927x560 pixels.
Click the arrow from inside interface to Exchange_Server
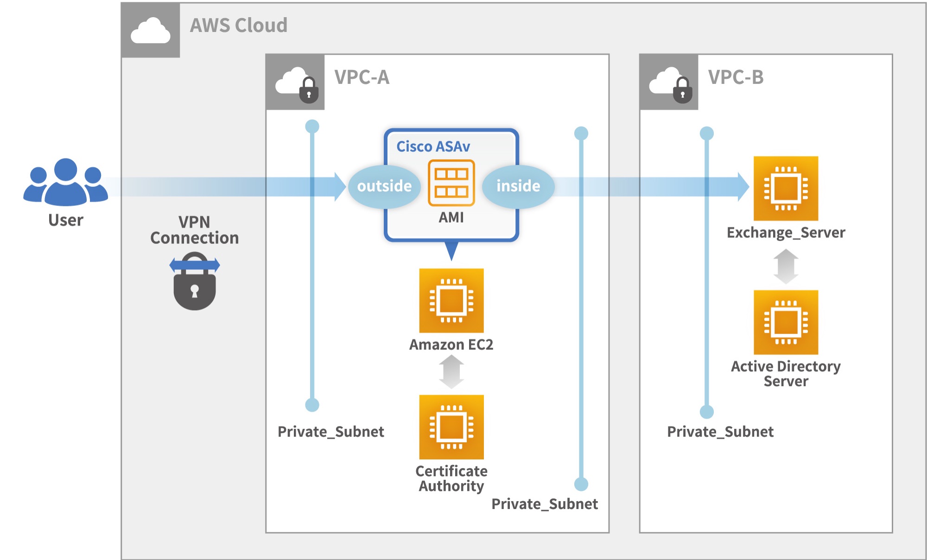tap(651, 186)
